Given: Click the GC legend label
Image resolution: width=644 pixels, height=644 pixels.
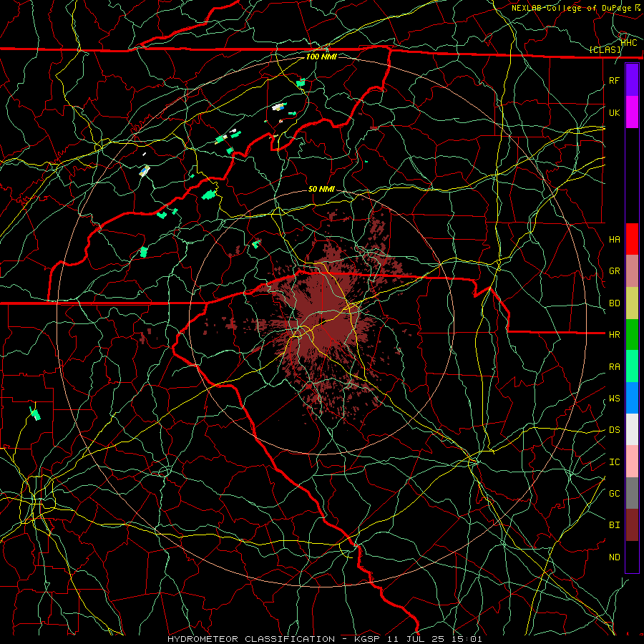Looking at the screenshot, I should pyautogui.click(x=615, y=494).
